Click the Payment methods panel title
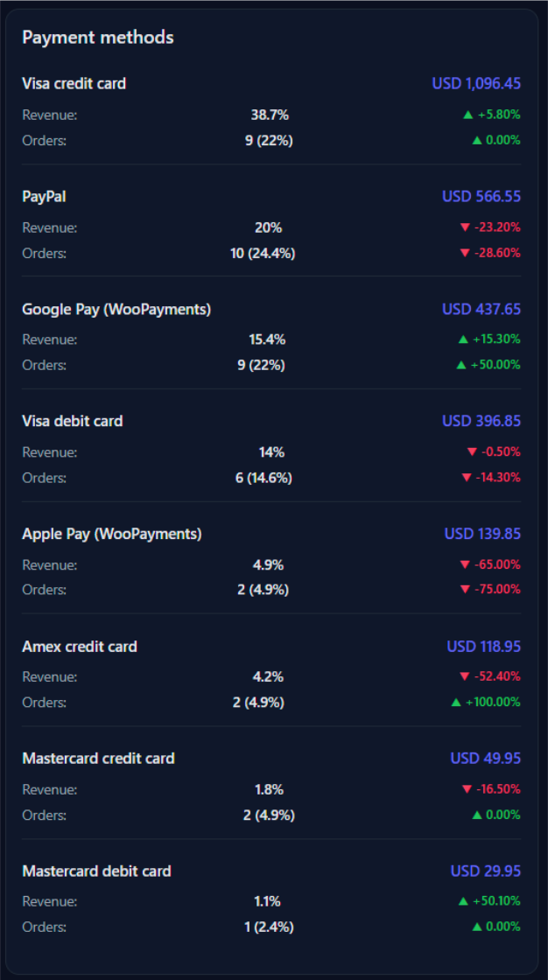 pyautogui.click(x=98, y=38)
